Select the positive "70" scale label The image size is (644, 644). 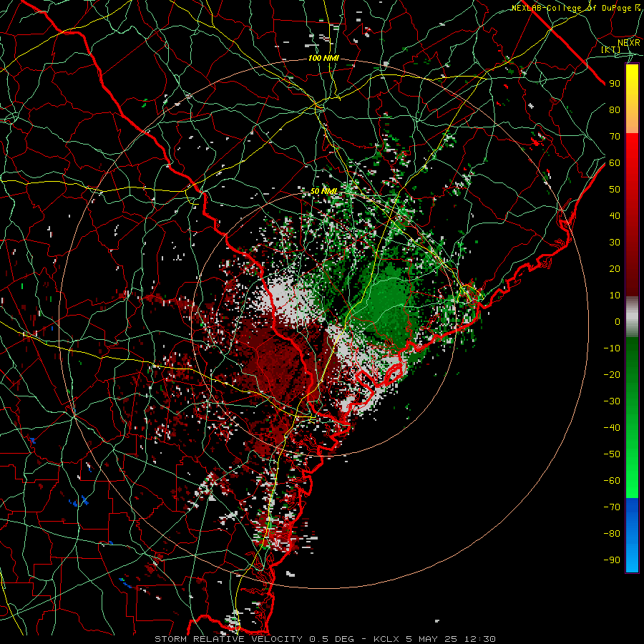pyautogui.click(x=615, y=137)
